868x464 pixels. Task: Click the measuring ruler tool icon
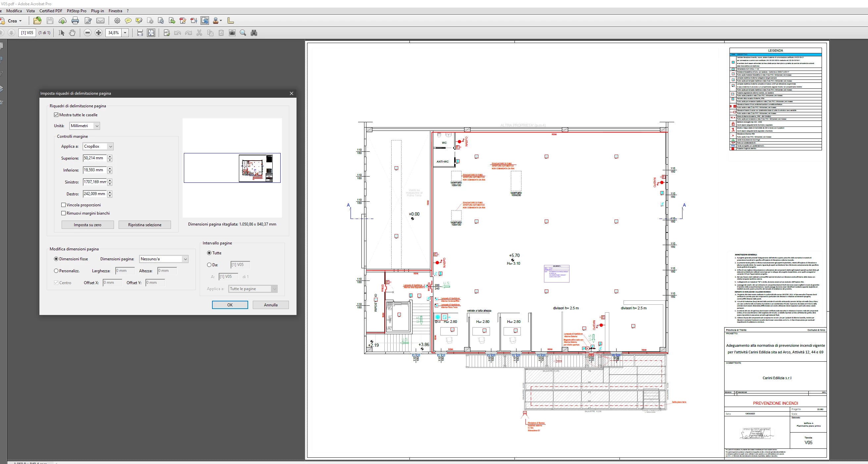pyautogui.click(x=231, y=21)
